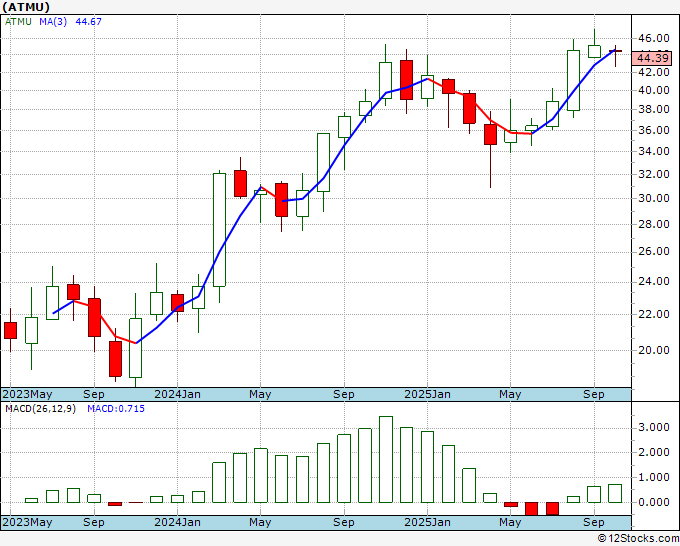Select the tallest MACD histogram bar
680x546 pixels.
coord(386,459)
